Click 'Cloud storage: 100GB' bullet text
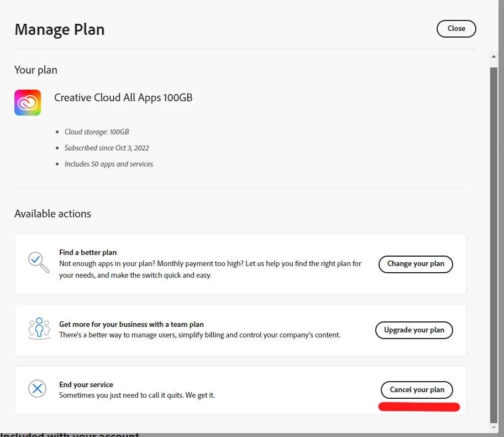Screen dimensions: 504x437 [x=97, y=132]
